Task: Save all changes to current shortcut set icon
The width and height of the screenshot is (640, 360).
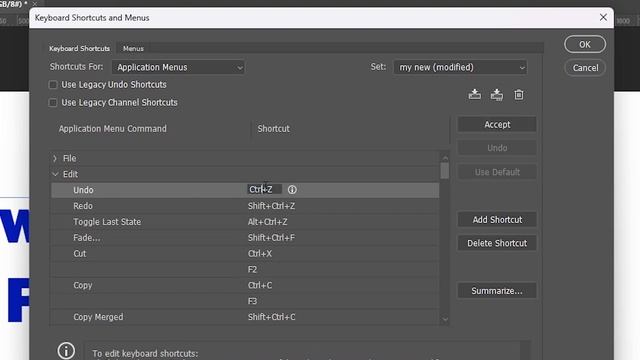Action: [474, 95]
